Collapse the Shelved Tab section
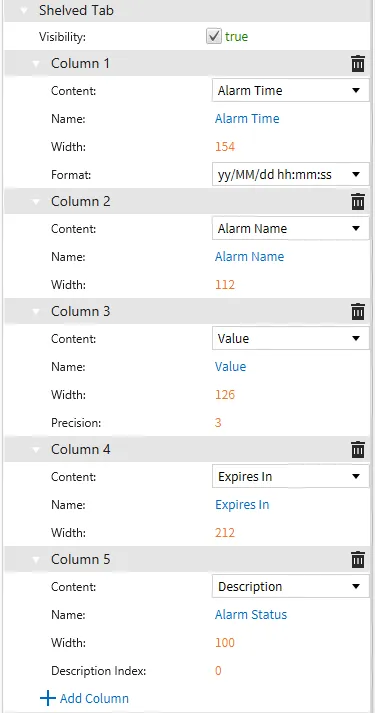Image resolution: width=375 pixels, height=713 pixels. point(24,11)
